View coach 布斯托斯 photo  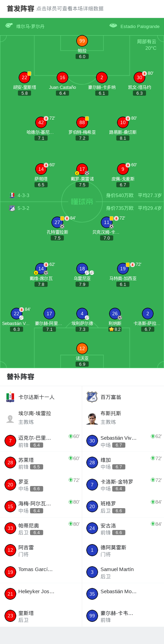(x=92, y=418)
